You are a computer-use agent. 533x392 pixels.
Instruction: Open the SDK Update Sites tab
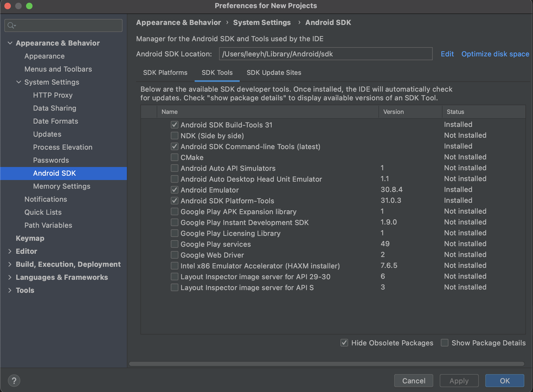click(274, 73)
